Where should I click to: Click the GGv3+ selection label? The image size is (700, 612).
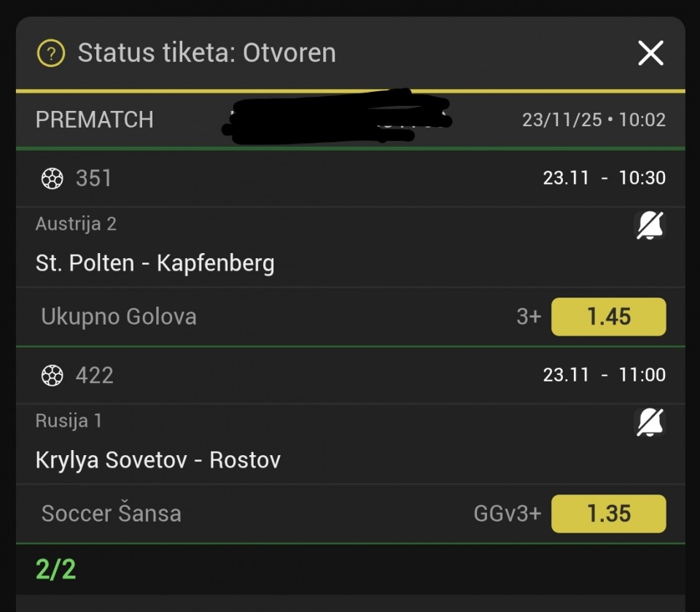[507, 514]
